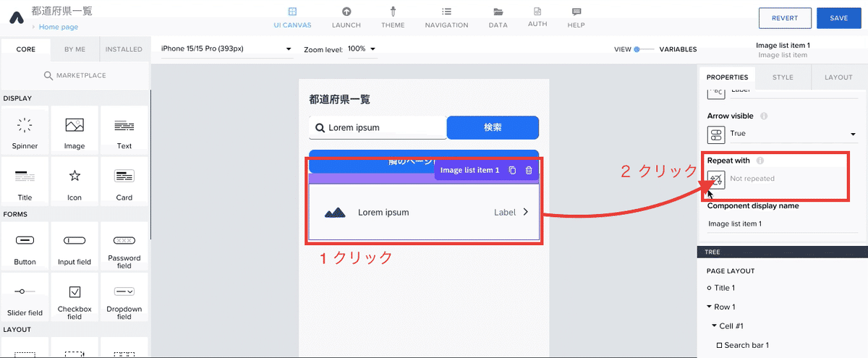Click the Not repeated value text
Screen dimensions: 868x358
point(752,179)
